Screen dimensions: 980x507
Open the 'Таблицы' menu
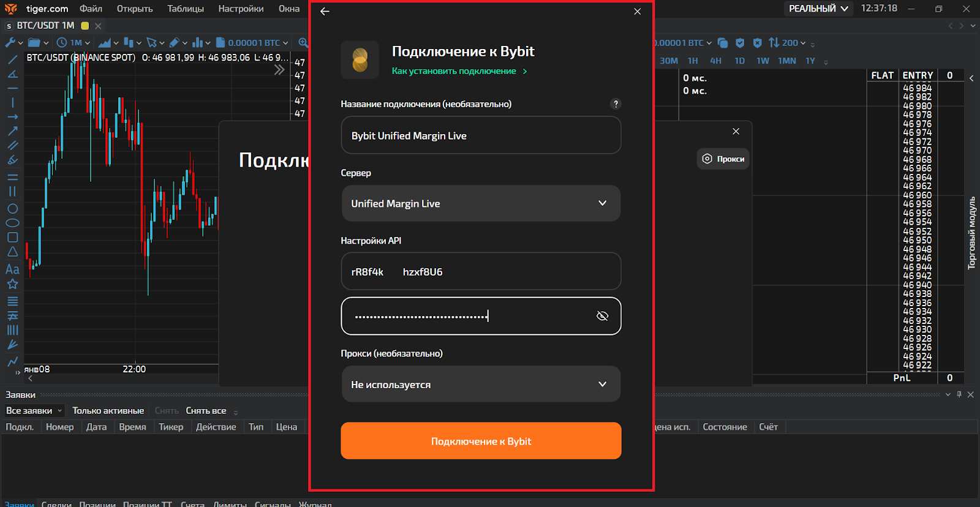coord(186,9)
